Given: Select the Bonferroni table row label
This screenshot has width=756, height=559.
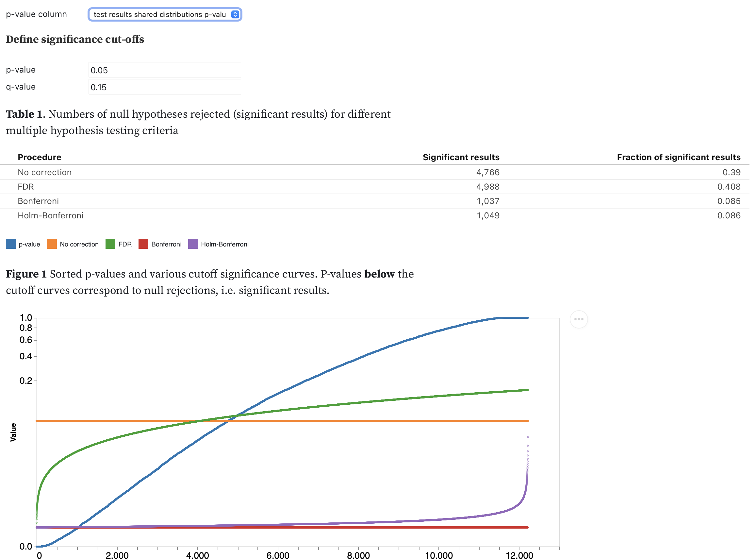Looking at the screenshot, I should [x=38, y=201].
